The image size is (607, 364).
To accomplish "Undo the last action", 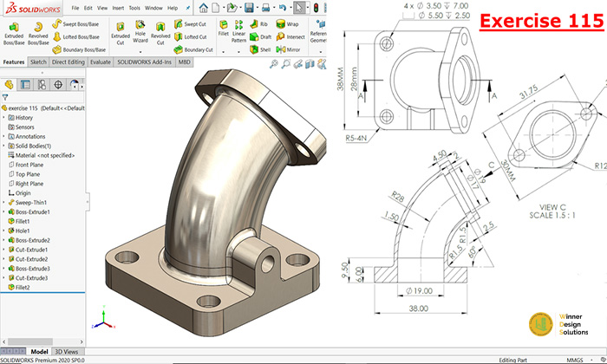I will (283, 7).
